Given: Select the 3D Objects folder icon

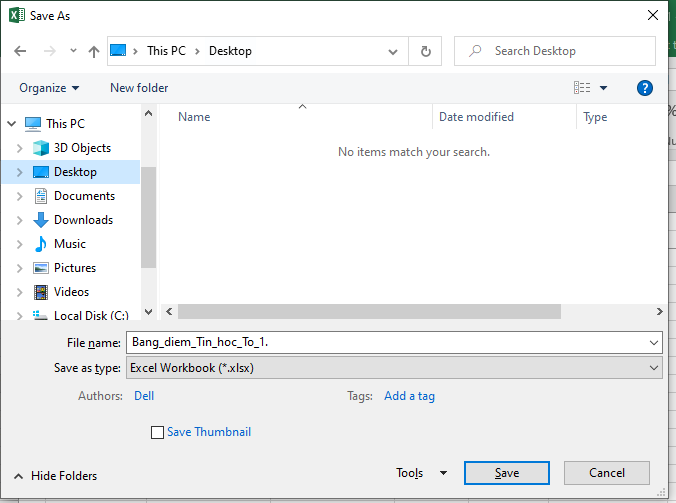Looking at the screenshot, I should tap(41, 148).
